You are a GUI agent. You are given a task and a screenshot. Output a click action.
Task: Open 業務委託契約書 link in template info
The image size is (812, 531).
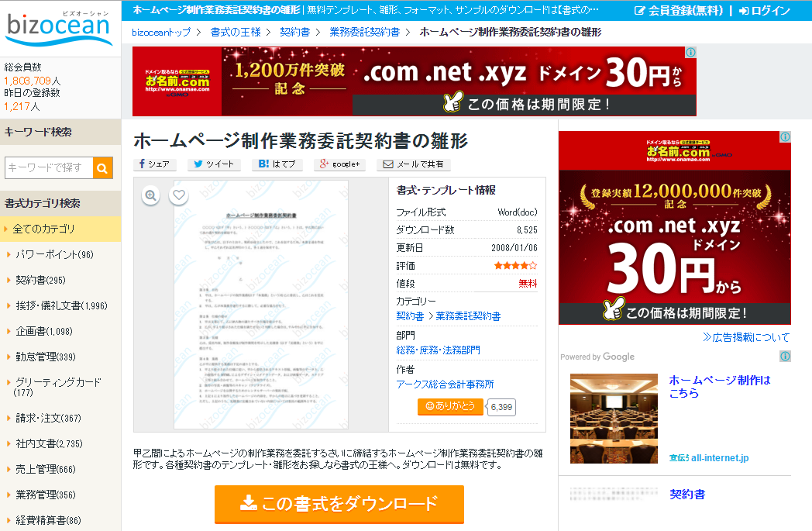(x=468, y=316)
